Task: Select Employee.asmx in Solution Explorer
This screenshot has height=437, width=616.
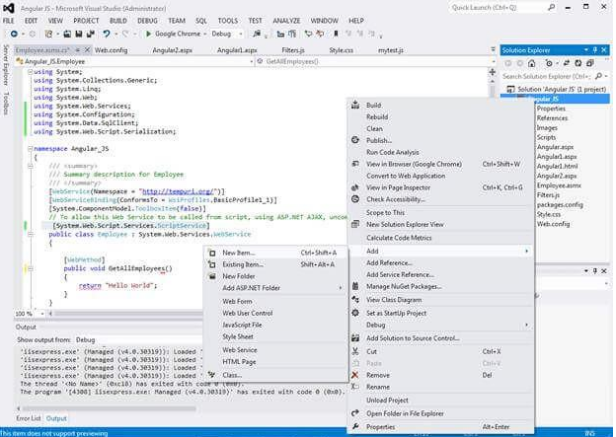Action: tap(559, 185)
